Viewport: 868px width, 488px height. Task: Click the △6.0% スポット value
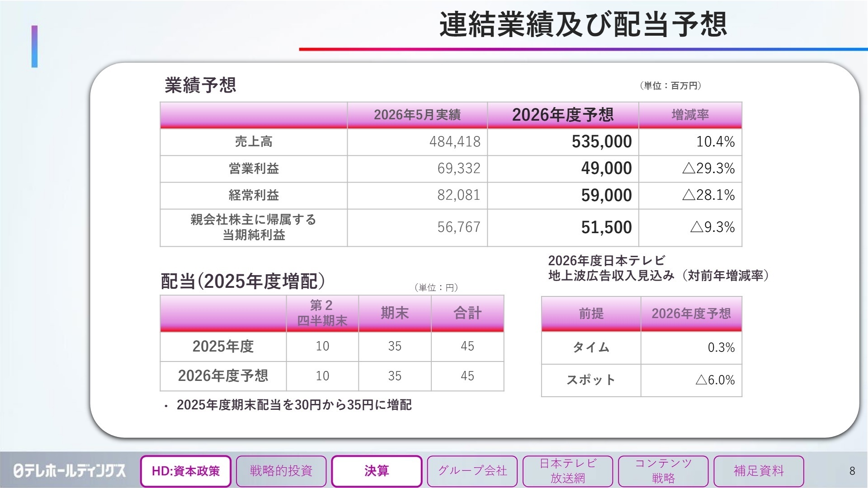(715, 380)
